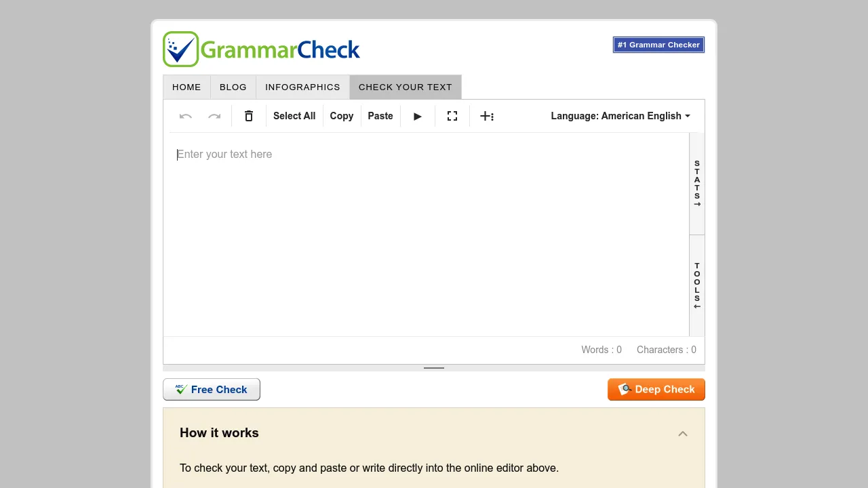The height and width of the screenshot is (488, 868).
Task: Show the STATS side panel
Action: (696, 182)
